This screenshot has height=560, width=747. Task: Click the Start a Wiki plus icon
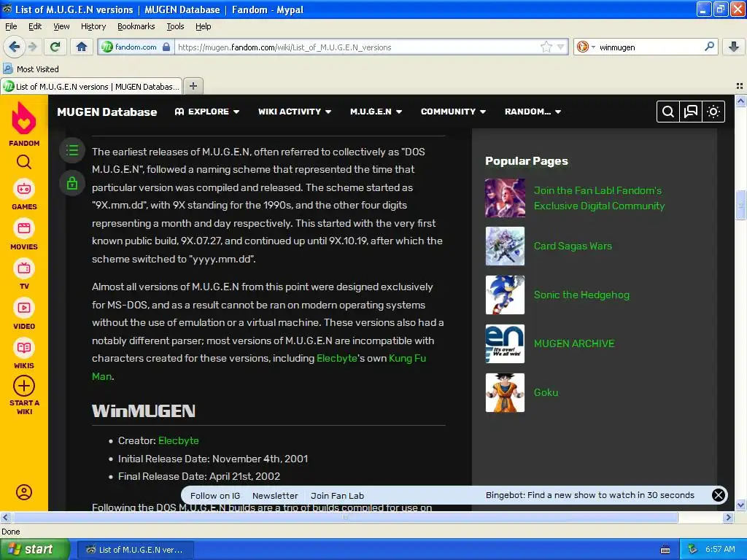(x=24, y=386)
